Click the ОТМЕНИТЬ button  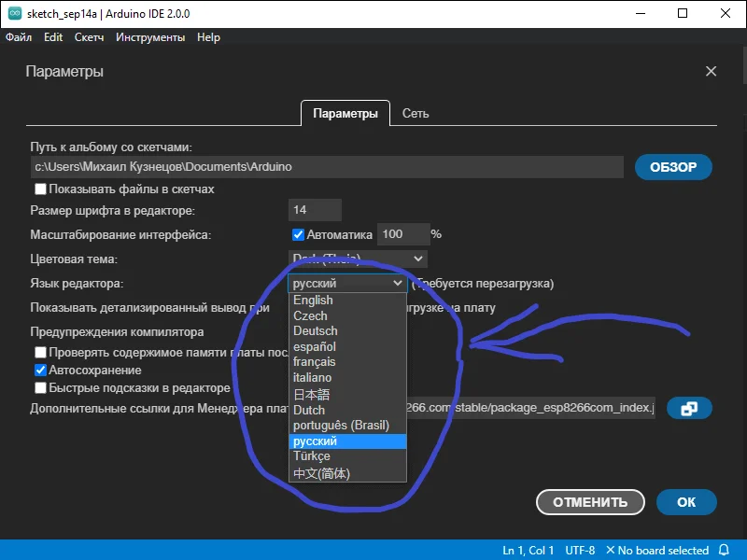click(590, 502)
